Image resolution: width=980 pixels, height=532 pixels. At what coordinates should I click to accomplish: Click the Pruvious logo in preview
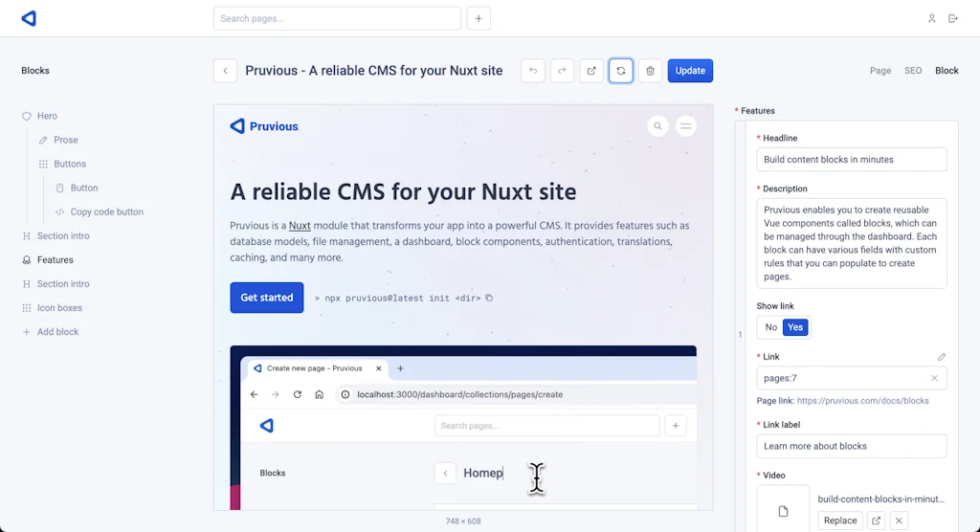pyautogui.click(x=264, y=126)
